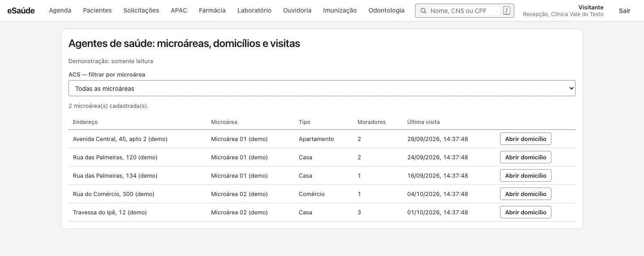Click the magnifier icon in search box

point(423,11)
